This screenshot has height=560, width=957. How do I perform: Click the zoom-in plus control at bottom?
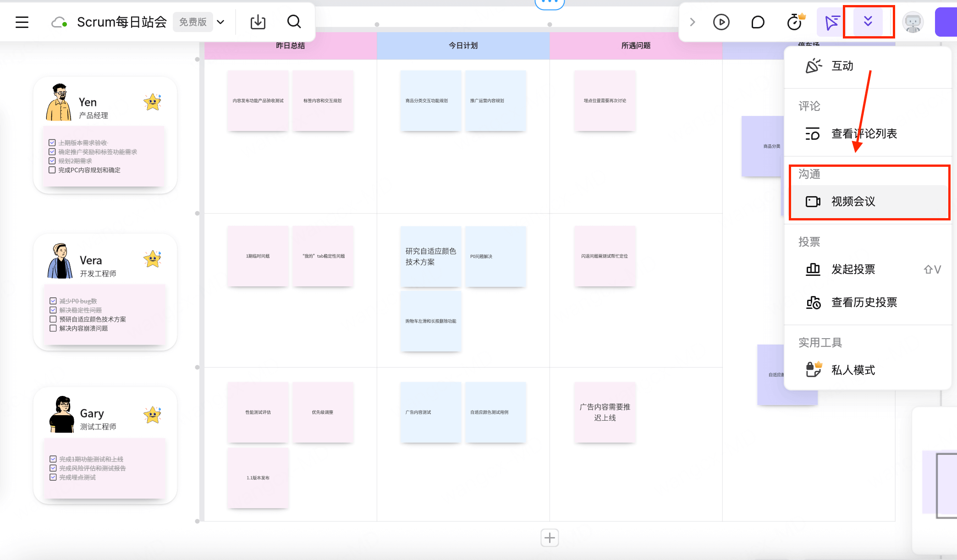pos(550,538)
